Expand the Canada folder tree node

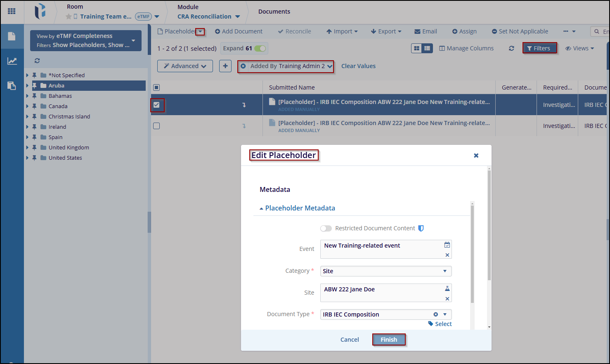pyautogui.click(x=27, y=106)
